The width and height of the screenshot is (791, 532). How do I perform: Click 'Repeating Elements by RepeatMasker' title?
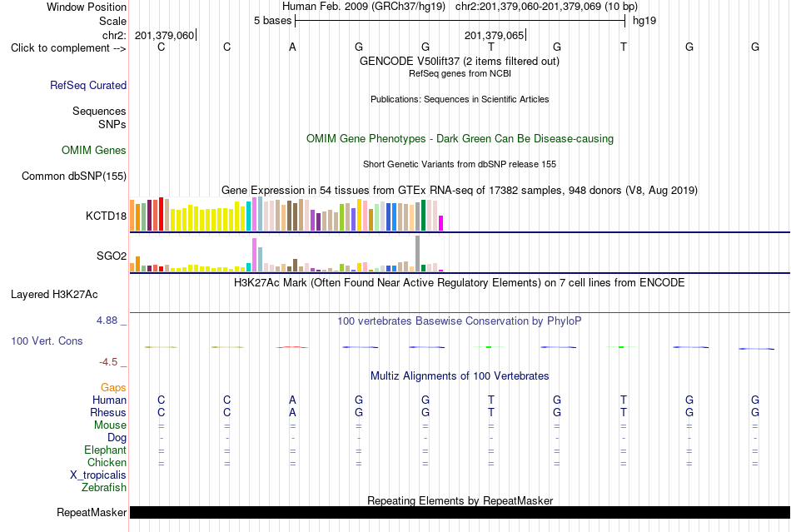pyautogui.click(x=460, y=500)
